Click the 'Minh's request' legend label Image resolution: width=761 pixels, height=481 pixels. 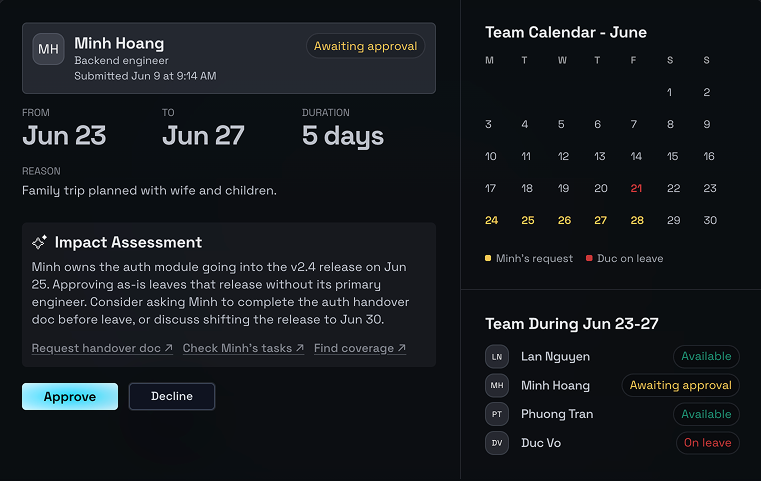pyautogui.click(x=534, y=259)
